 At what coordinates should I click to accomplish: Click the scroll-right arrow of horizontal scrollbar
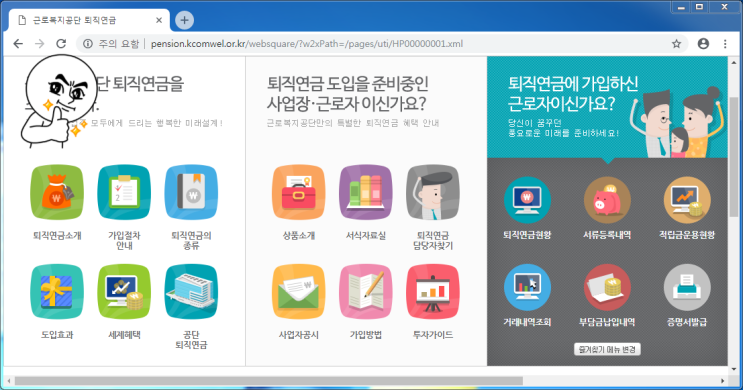coord(723,381)
